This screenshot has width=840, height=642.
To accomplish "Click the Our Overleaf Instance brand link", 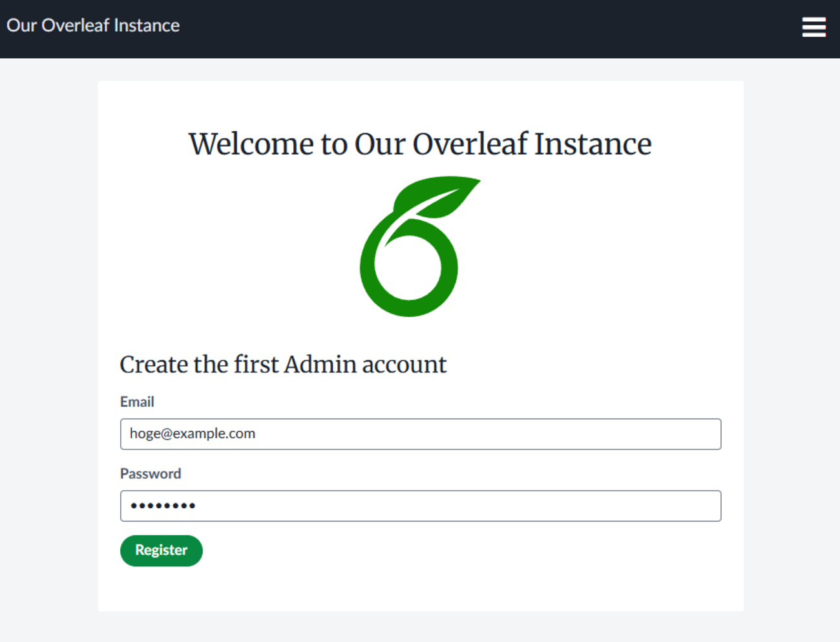I will (93, 25).
